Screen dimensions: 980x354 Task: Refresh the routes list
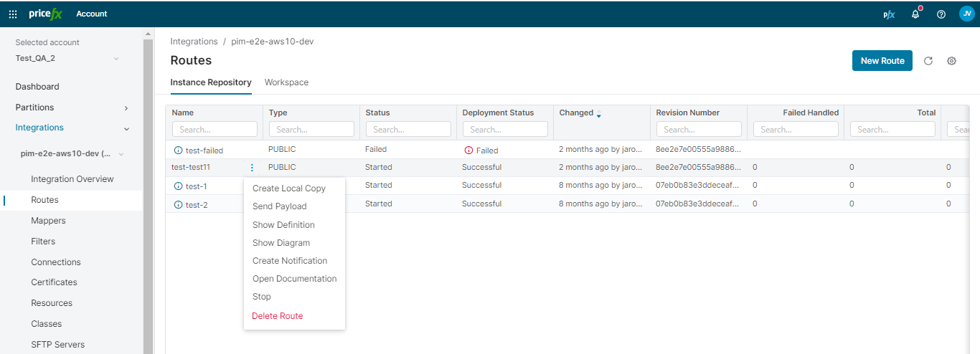pyautogui.click(x=928, y=61)
